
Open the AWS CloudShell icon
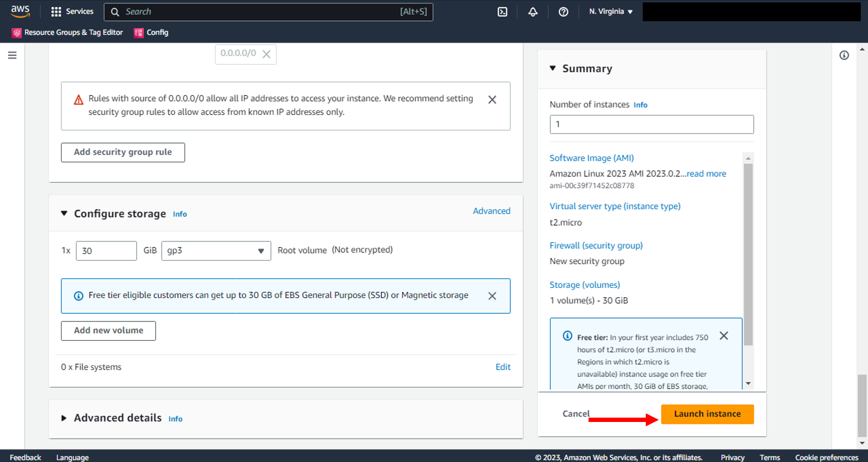502,12
